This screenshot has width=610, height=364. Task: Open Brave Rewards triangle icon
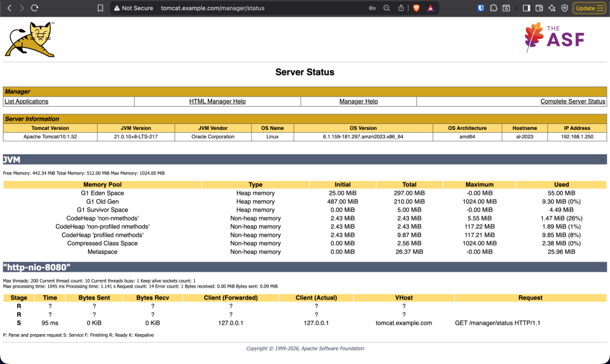coord(431,8)
